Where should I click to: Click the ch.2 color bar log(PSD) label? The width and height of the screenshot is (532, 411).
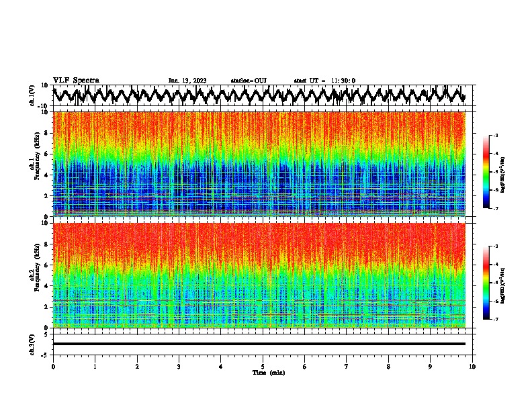click(502, 285)
